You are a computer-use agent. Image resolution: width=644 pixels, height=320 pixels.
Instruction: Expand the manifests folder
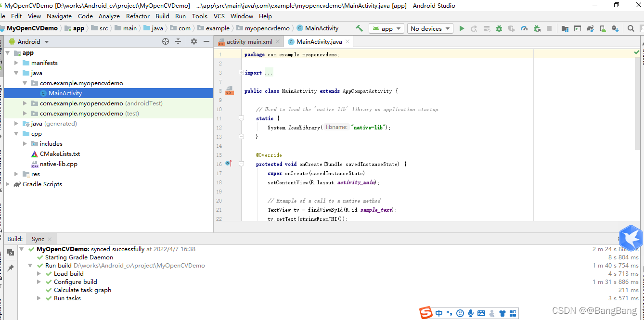(x=16, y=63)
